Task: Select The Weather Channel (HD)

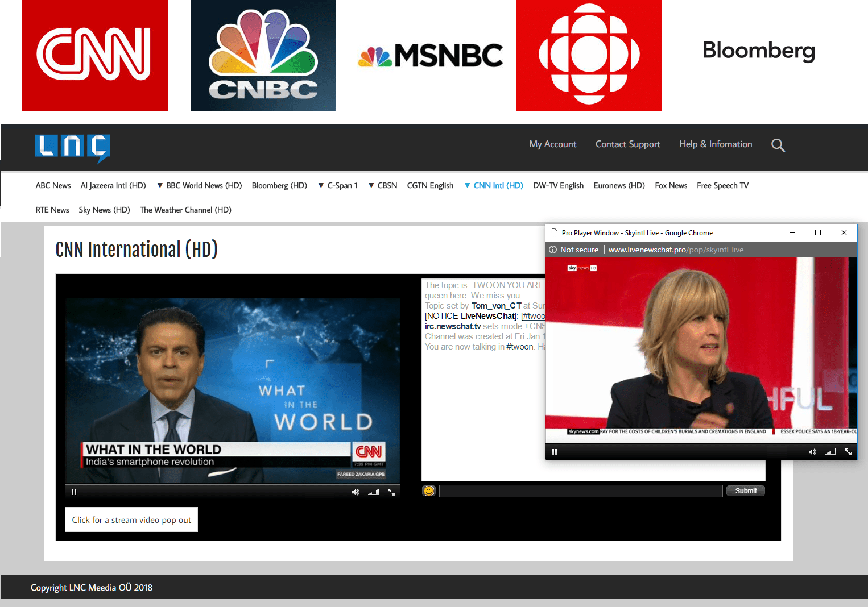Action: (x=185, y=210)
